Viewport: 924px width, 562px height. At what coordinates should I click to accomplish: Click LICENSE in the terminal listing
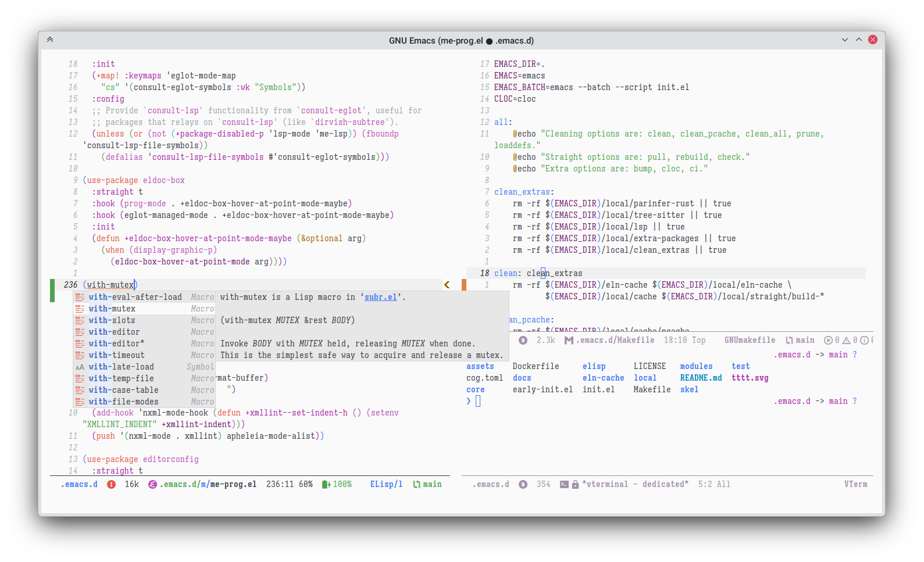[650, 366]
